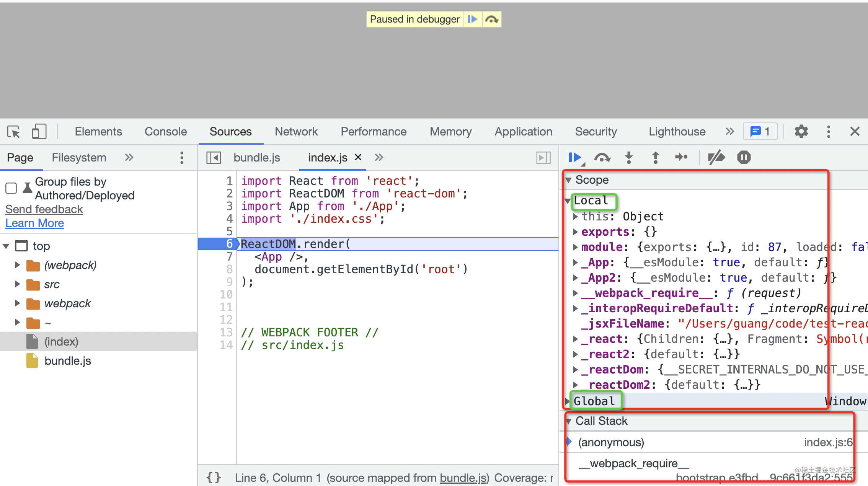Click line number 8 in gutter
This screenshot has height=486, width=868.
229,269
